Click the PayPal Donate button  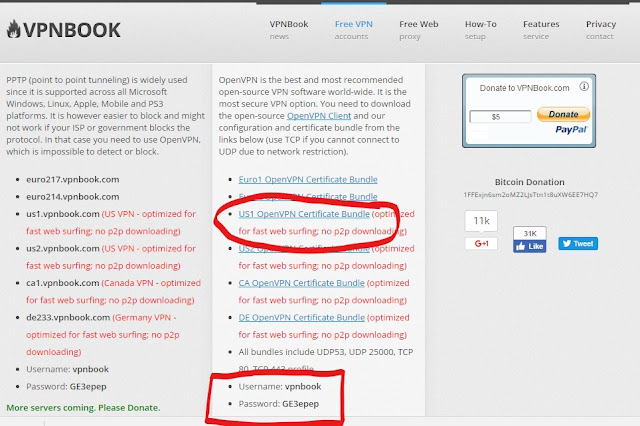point(563,114)
